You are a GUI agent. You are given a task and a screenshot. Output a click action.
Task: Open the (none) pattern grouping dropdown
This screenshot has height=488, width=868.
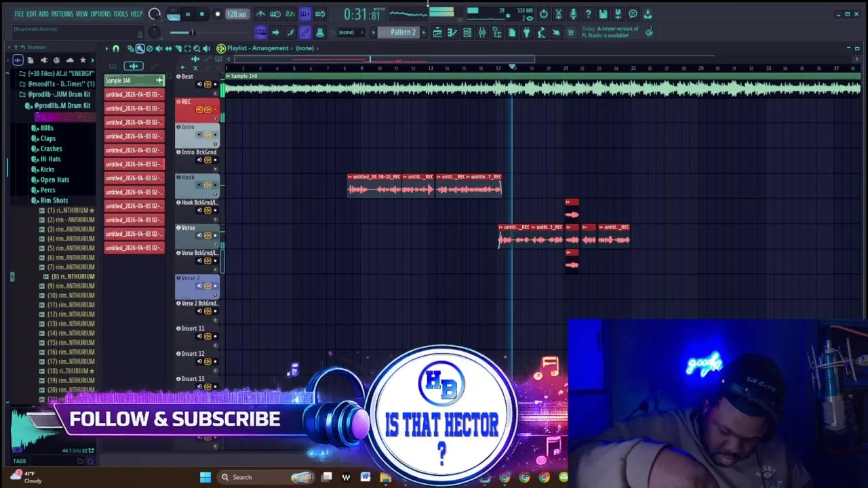(x=350, y=33)
